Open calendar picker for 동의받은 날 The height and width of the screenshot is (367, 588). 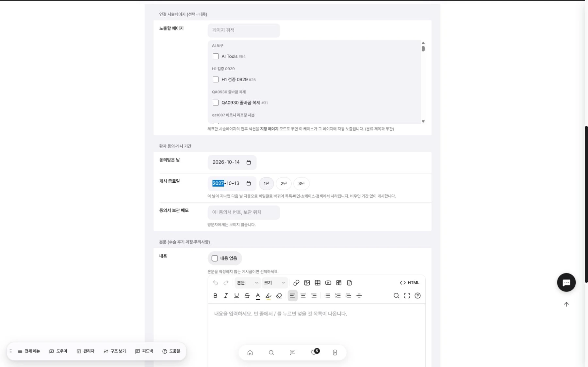(249, 162)
